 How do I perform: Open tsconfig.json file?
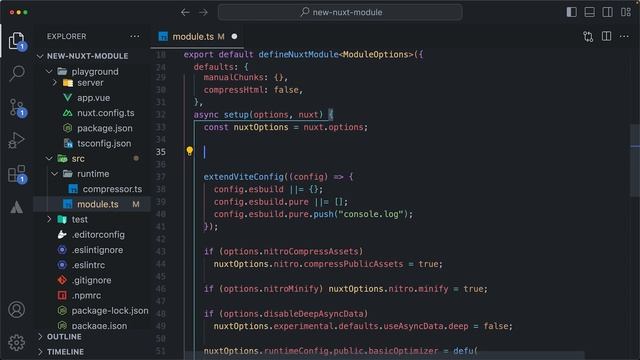tap(104, 144)
